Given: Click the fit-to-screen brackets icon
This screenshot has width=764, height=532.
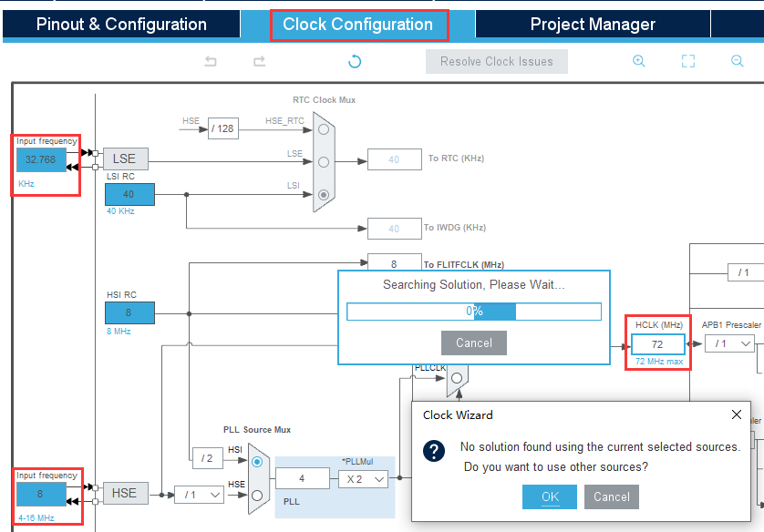Looking at the screenshot, I should (688, 61).
